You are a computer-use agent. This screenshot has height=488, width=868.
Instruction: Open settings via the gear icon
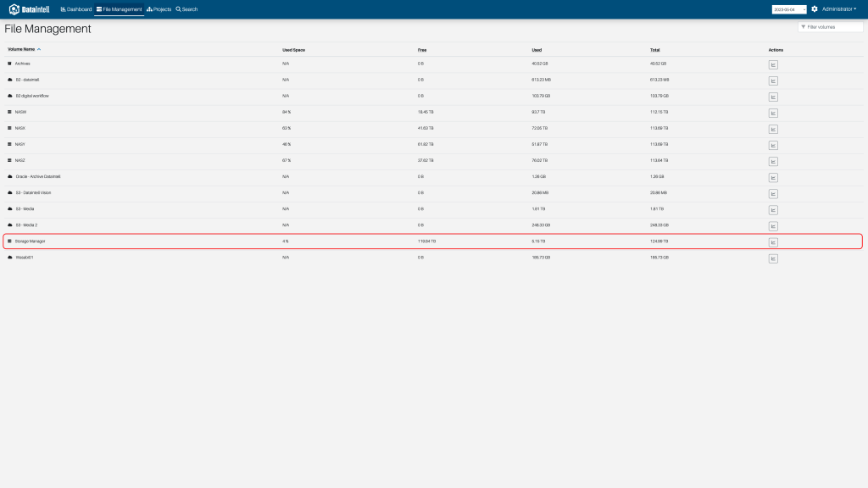point(815,8)
